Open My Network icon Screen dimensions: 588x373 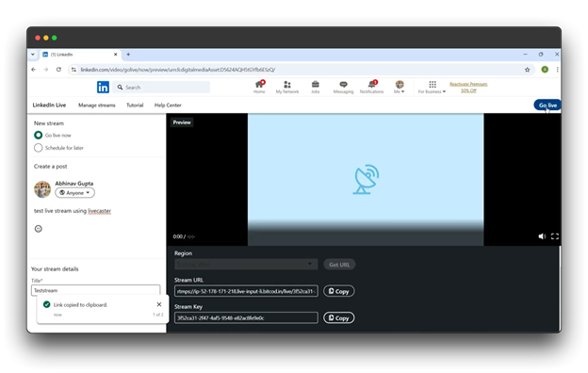(x=287, y=87)
